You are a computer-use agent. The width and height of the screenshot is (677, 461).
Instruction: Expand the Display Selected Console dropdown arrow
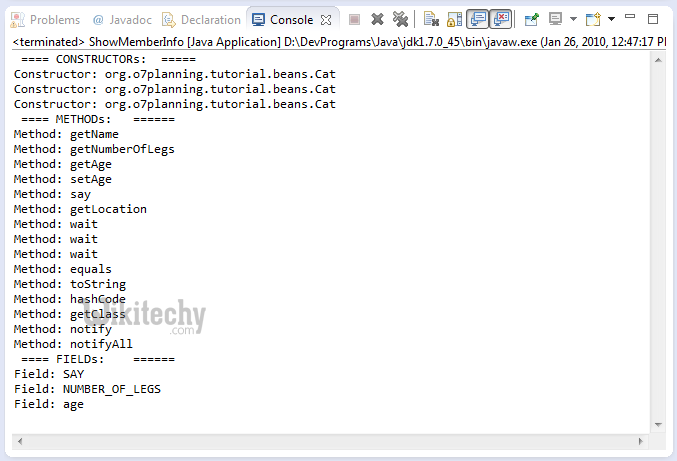[x=572, y=19]
